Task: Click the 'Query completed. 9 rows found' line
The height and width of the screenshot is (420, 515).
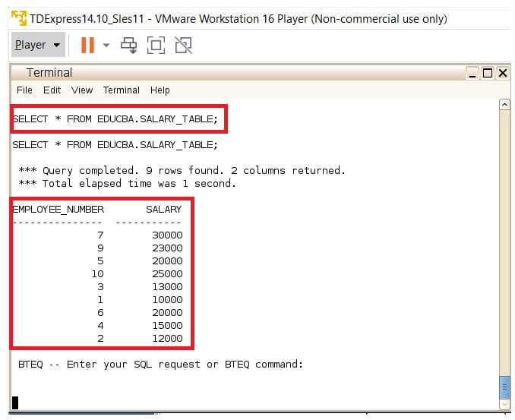Action: pyautogui.click(x=182, y=170)
